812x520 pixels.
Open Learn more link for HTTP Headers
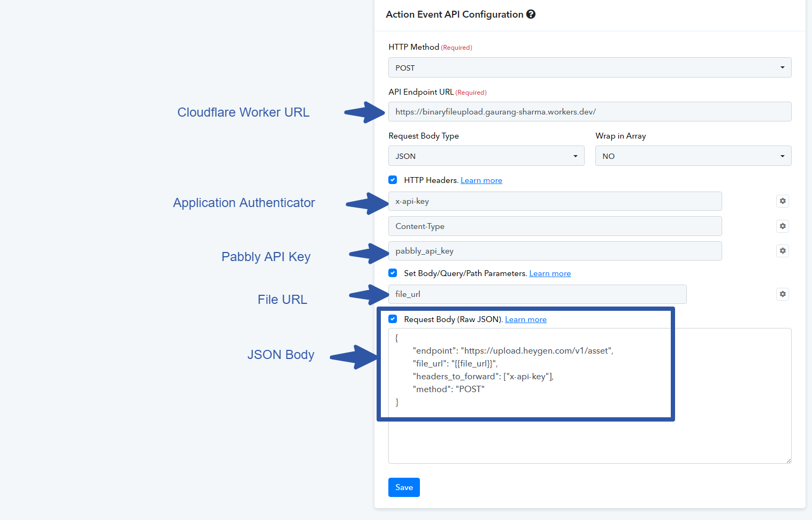pyautogui.click(x=481, y=180)
